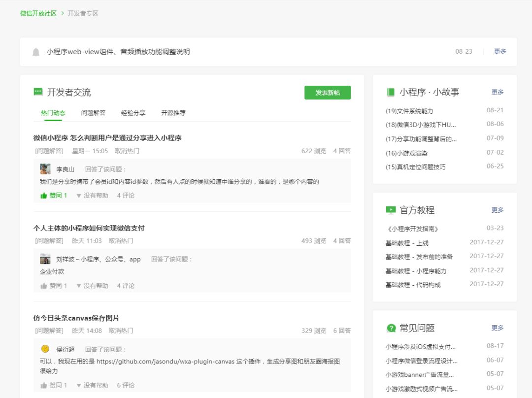The width and height of the screenshot is (532, 398).
Task: Open story (18)微信3D小游戏下HU...
Action: pyautogui.click(x=421, y=125)
